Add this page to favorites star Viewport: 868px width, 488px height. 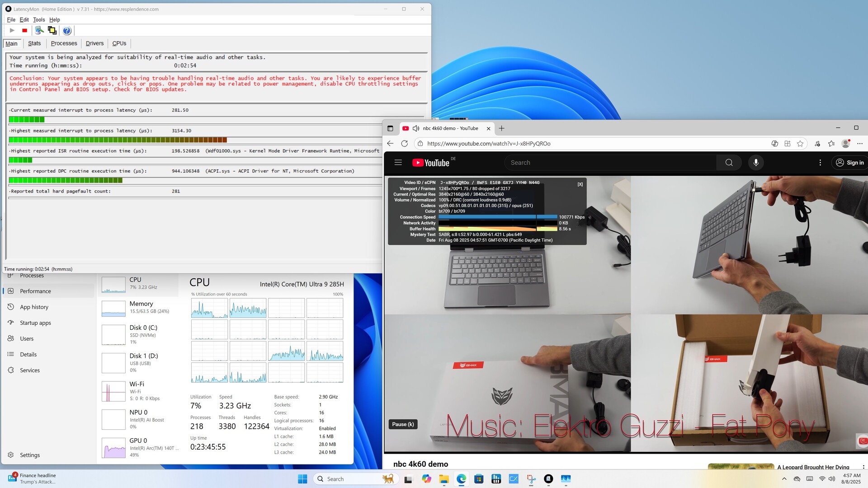[x=800, y=143]
